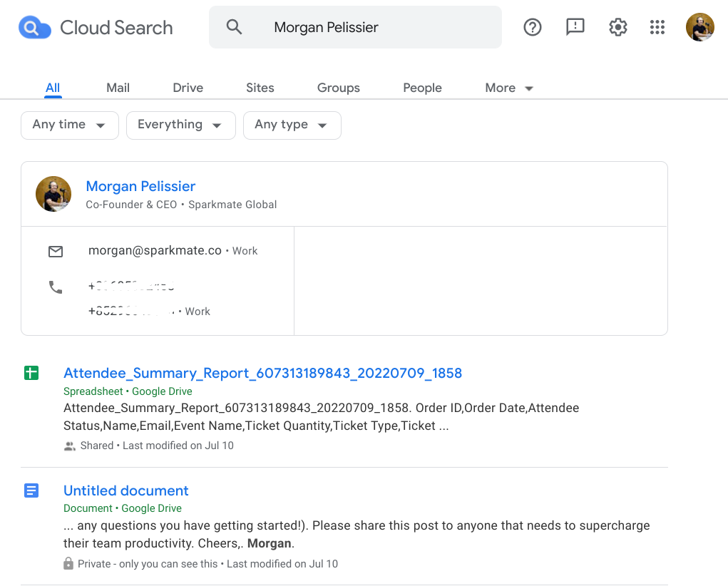Screen dimensions: 728x586
Task: Click the phone handset icon
Action: [56, 287]
